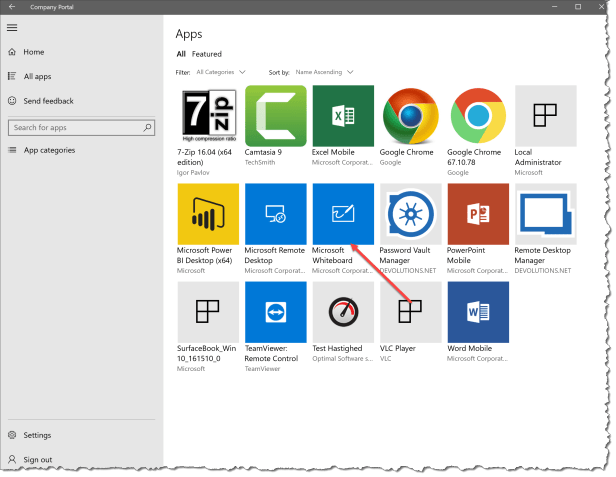The height and width of the screenshot is (477, 616).
Task: Select the Google Chrome icon by Google
Action: [x=411, y=116]
